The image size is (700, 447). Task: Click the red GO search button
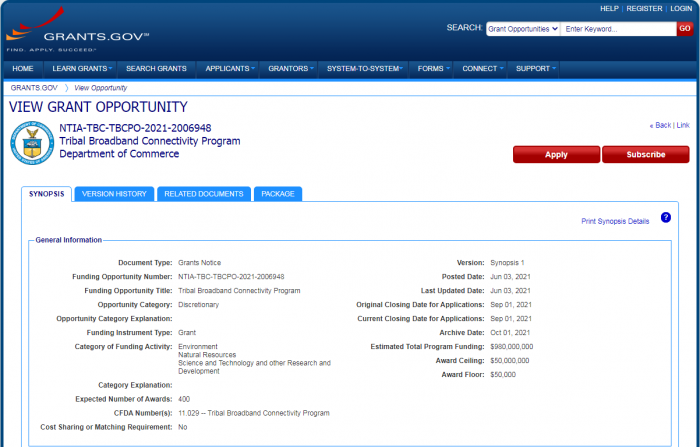(x=685, y=29)
